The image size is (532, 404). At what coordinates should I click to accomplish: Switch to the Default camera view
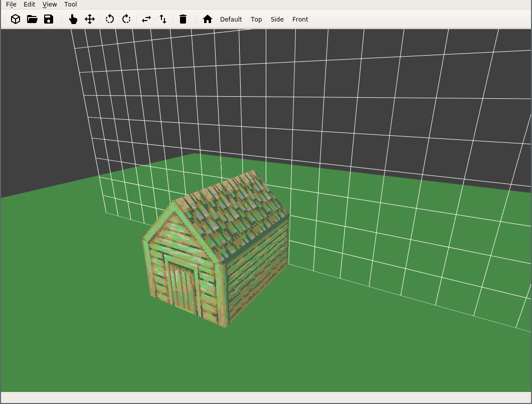click(231, 19)
